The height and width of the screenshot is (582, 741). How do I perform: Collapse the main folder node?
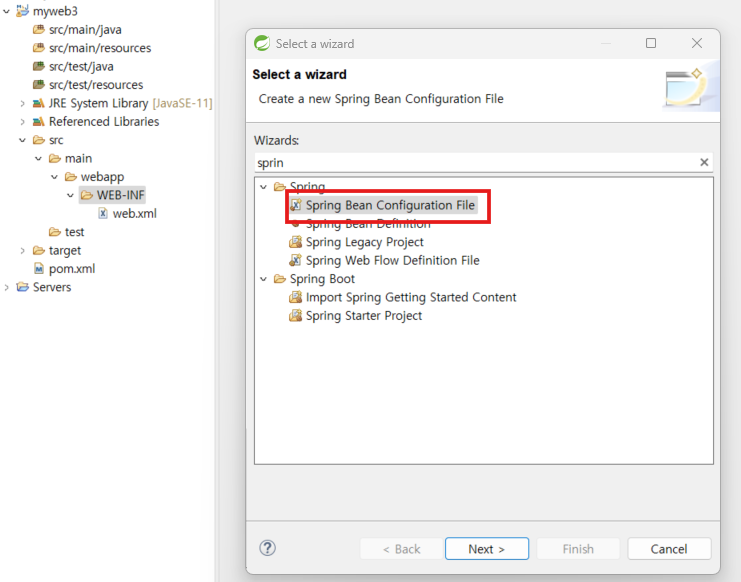click(38, 158)
